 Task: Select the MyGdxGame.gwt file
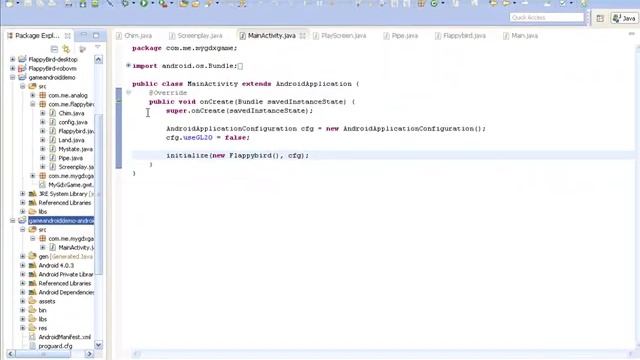71,185
